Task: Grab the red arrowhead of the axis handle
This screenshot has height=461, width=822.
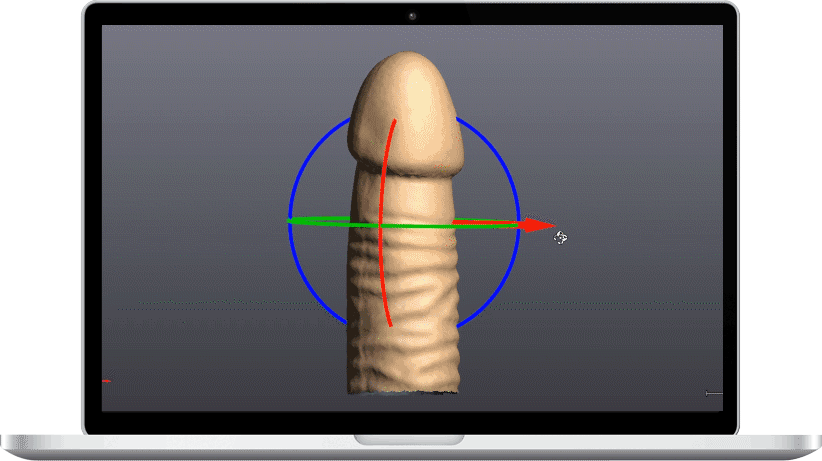Action: click(x=540, y=226)
